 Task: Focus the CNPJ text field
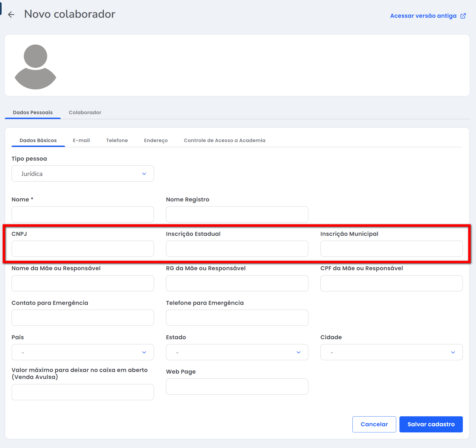pyautogui.click(x=83, y=249)
